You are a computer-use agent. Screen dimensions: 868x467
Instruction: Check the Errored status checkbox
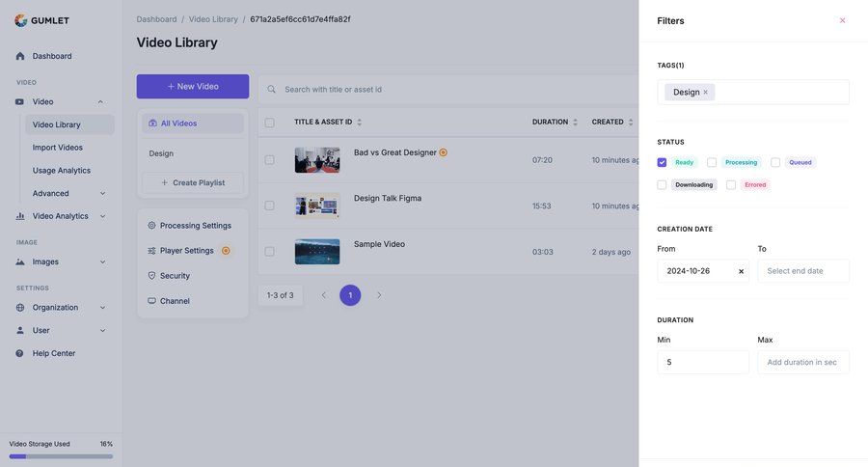pyautogui.click(x=731, y=185)
